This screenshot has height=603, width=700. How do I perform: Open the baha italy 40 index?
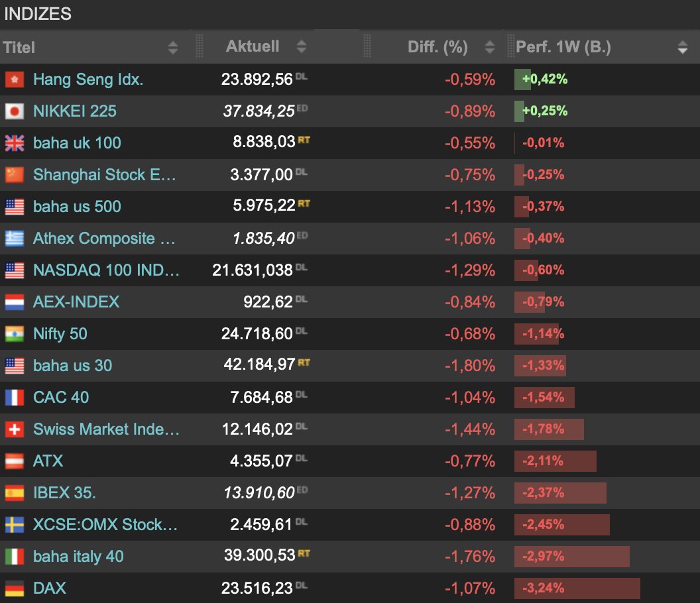tap(79, 557)
